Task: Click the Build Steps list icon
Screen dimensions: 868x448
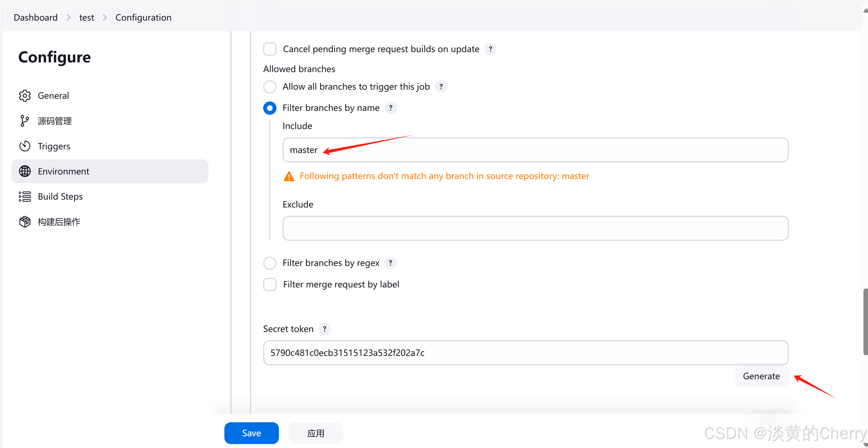Action: coord(25,197)
